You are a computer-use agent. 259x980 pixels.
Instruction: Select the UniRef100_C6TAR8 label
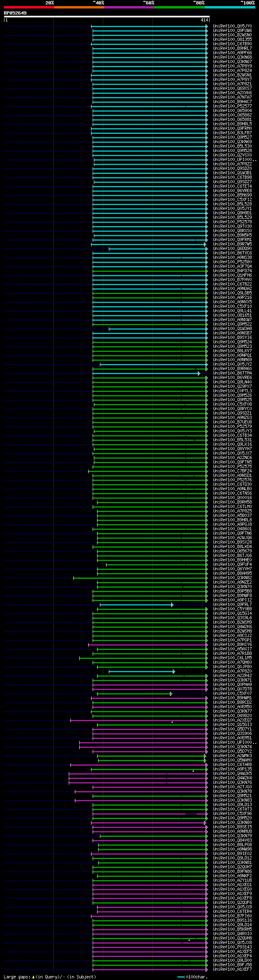232,764
